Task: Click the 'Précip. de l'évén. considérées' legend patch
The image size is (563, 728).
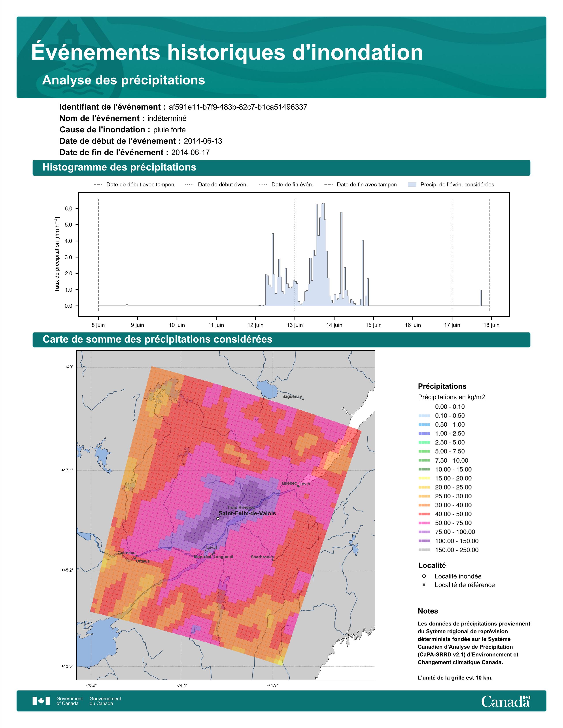Action: 412,185
